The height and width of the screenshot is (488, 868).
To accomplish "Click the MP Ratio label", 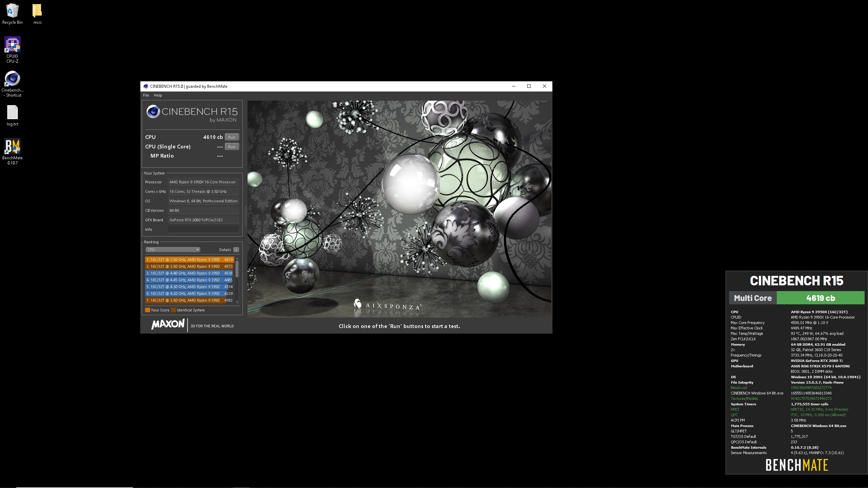I will (162, 156).
